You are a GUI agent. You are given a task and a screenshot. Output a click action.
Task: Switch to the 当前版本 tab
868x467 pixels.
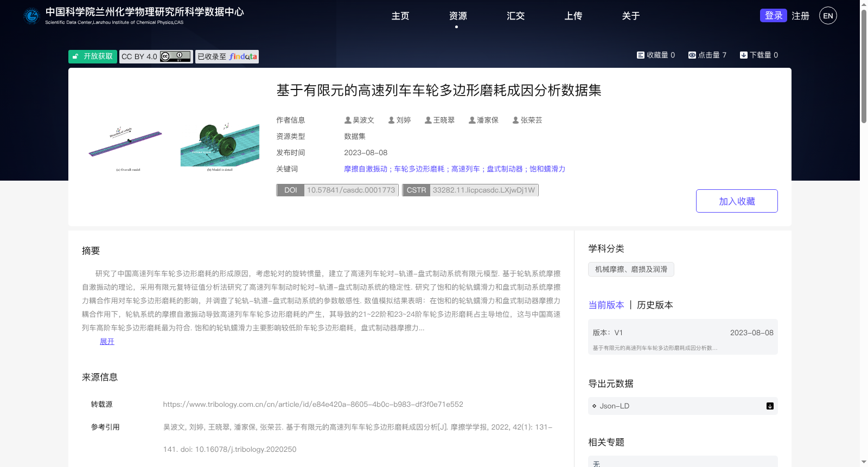(607, 305)
